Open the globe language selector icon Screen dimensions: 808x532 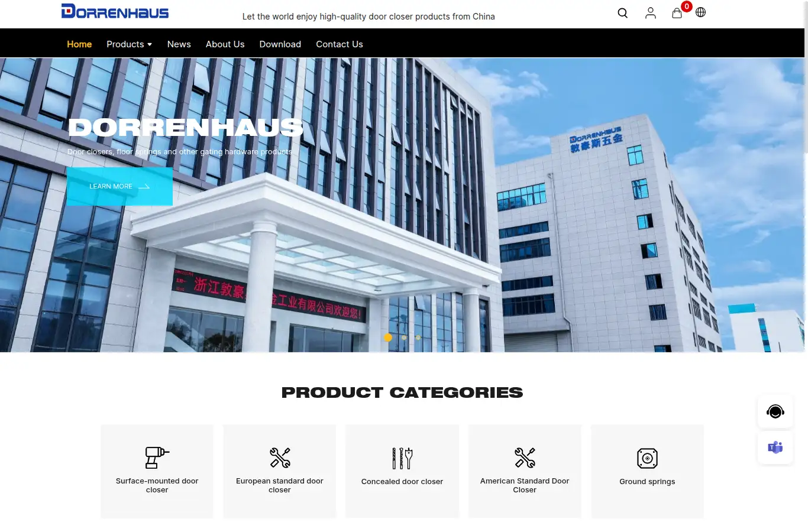click(700, 12)
